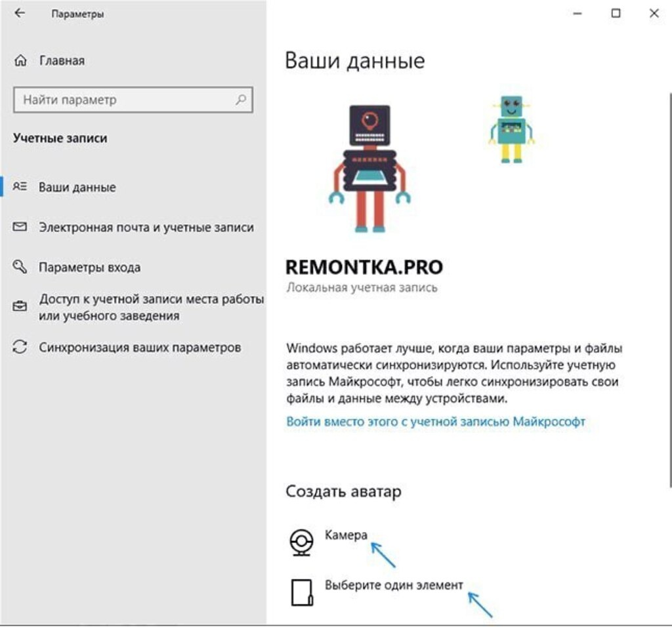Click the REMONTKA.PRO account name
Image resolution: width=672 pixels, height=627 pixels.
pos(364,267)
